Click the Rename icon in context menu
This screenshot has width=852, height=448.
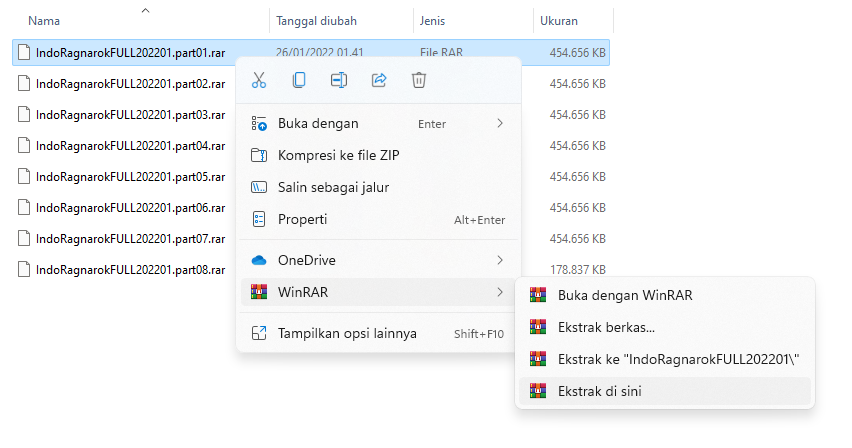pyautogui.click(x=339, y=80)
